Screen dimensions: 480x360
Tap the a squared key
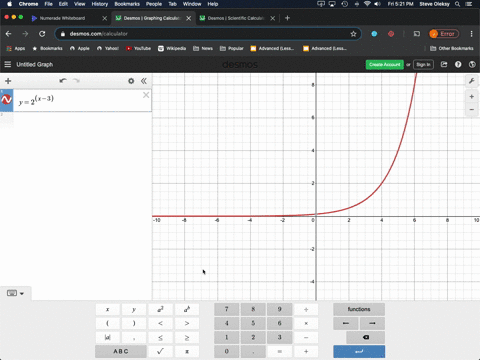[x=160, y=309]
